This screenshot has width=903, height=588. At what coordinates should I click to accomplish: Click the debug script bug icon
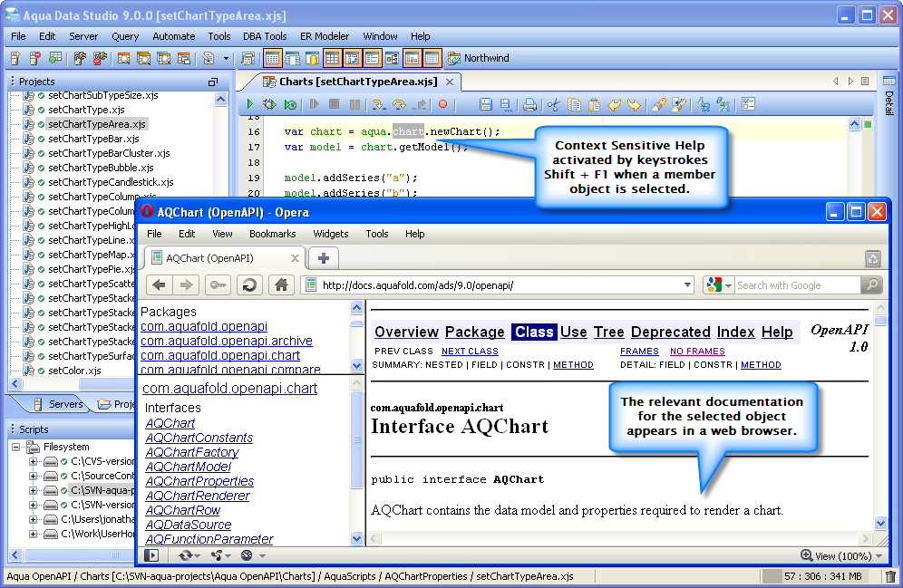(x=269, y=104)
